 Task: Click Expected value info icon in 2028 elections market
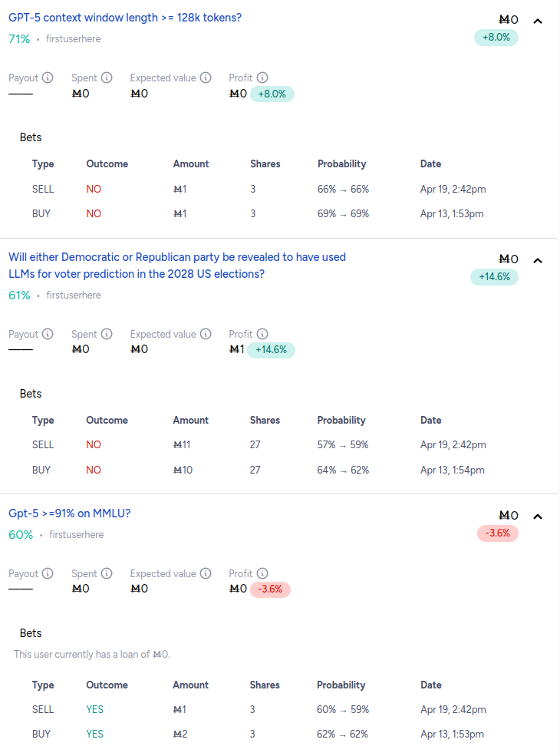(x=206, y=334)
